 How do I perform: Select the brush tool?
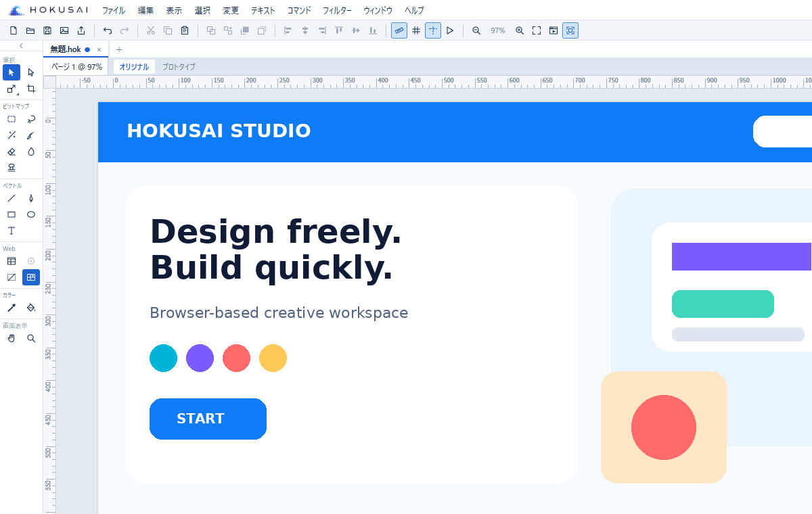click(31, 135)
